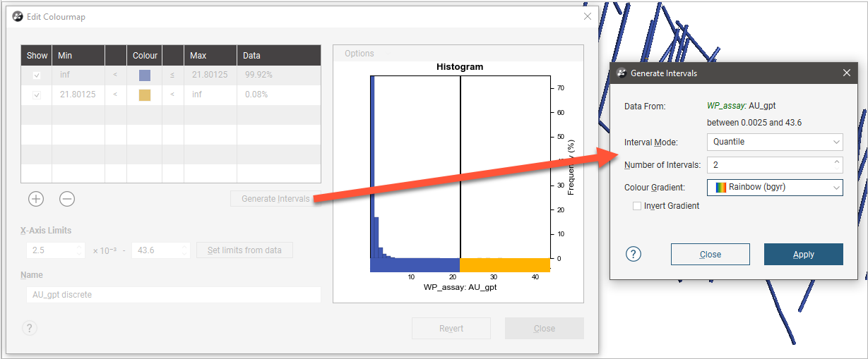868x359 pixels.
Task: Click the orange colour swatch in second row
Action: click(144, 95)
